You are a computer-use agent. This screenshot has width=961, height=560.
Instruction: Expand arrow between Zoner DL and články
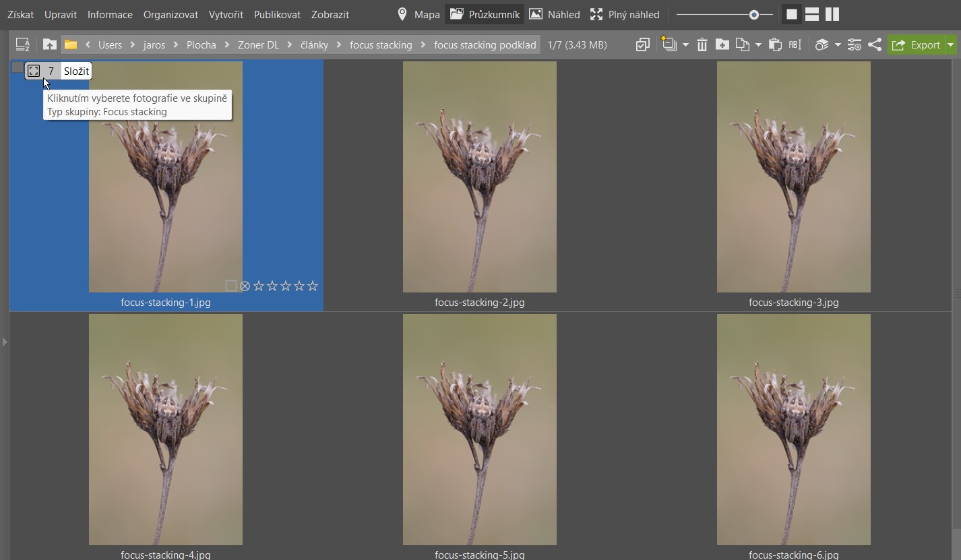pyautogui.click(x=290, y=45)
